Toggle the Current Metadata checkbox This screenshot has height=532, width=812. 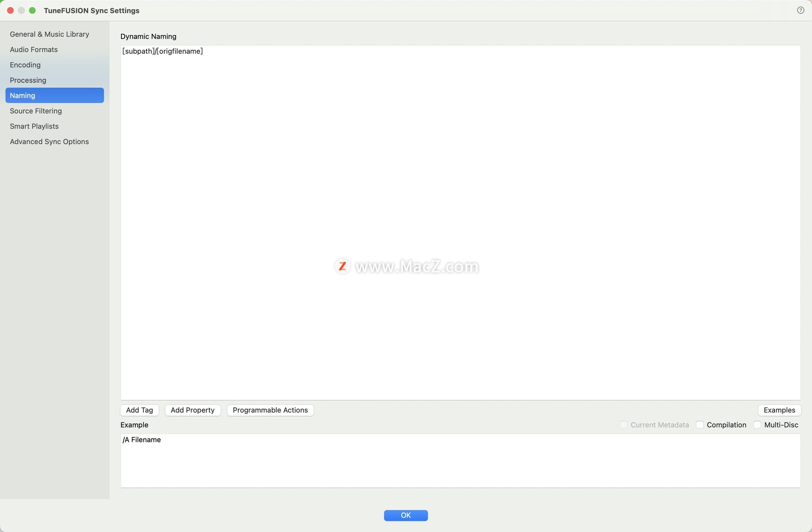623,424
